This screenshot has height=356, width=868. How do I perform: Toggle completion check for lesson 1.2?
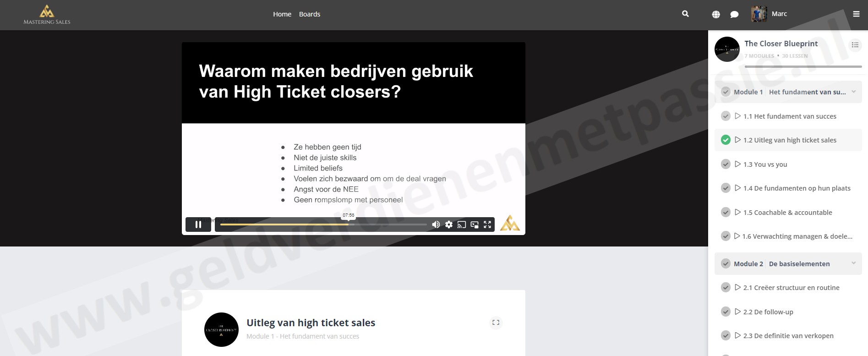point(726,140)
